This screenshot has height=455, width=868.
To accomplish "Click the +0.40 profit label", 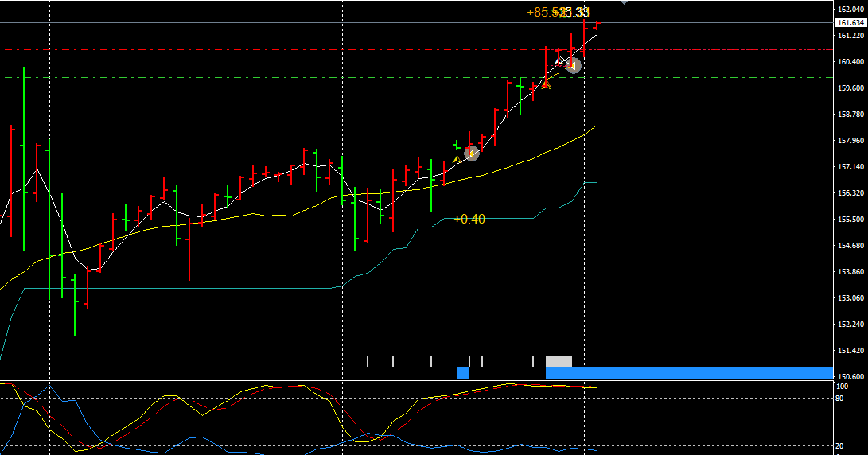I will (469, 220).
